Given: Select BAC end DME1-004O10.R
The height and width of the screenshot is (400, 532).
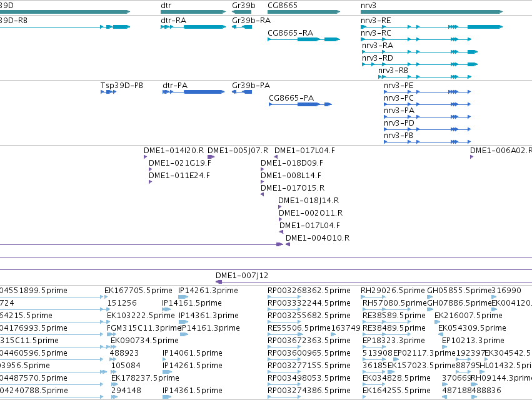Looking at the screenshot, I should coord(288,244).
